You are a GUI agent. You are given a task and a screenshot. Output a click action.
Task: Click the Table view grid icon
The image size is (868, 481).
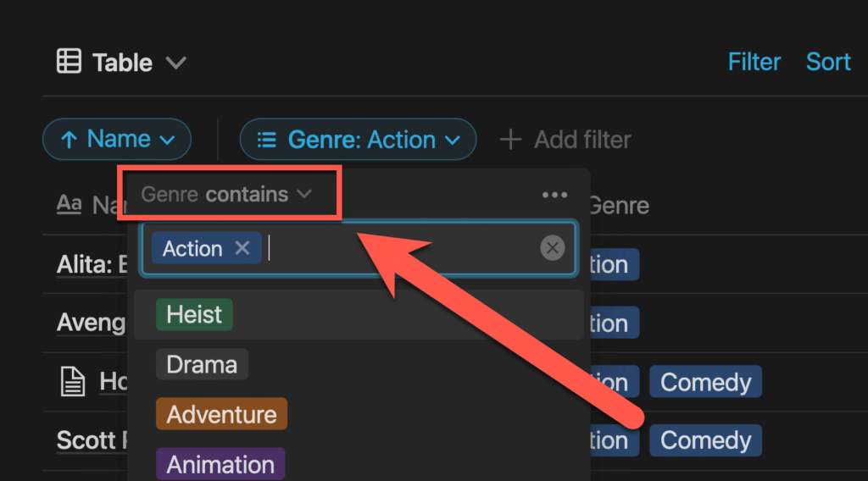point(70,61)
